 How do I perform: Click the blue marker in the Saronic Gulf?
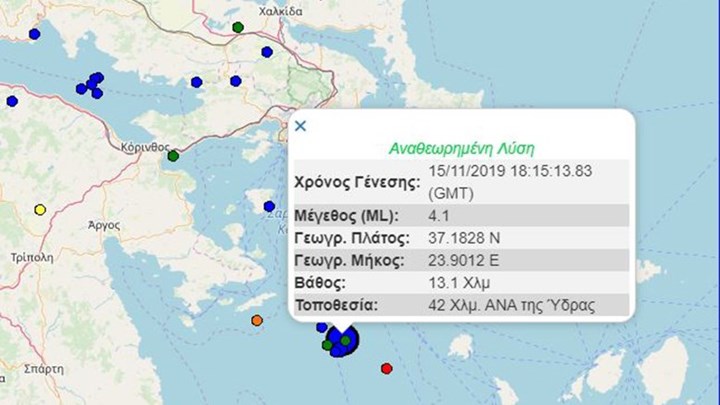point(270,207)
